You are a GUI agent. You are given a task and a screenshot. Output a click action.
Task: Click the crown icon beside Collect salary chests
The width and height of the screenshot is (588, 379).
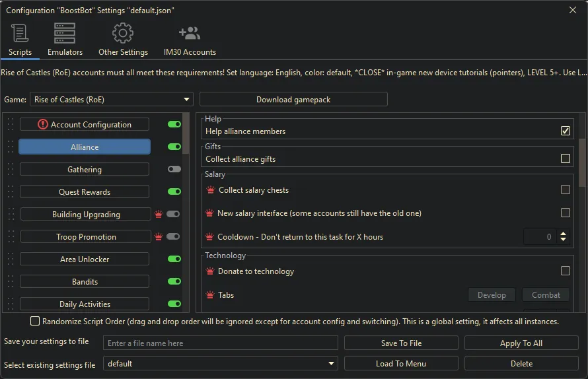point(210,190)
